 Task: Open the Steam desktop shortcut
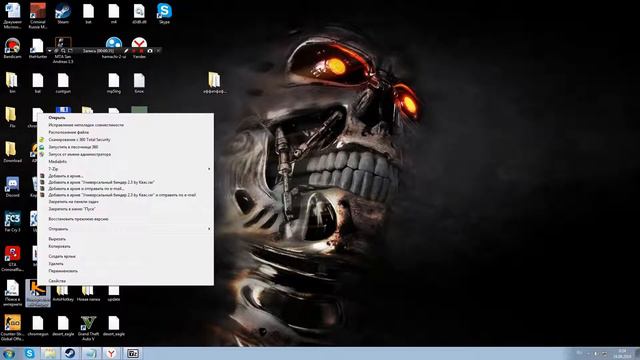click(x=63, y=13)
